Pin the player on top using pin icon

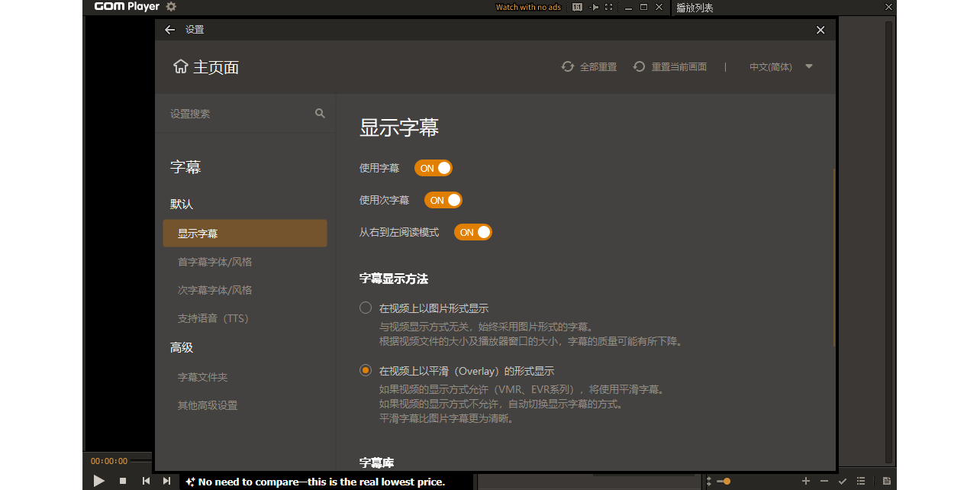pos(595,7)
